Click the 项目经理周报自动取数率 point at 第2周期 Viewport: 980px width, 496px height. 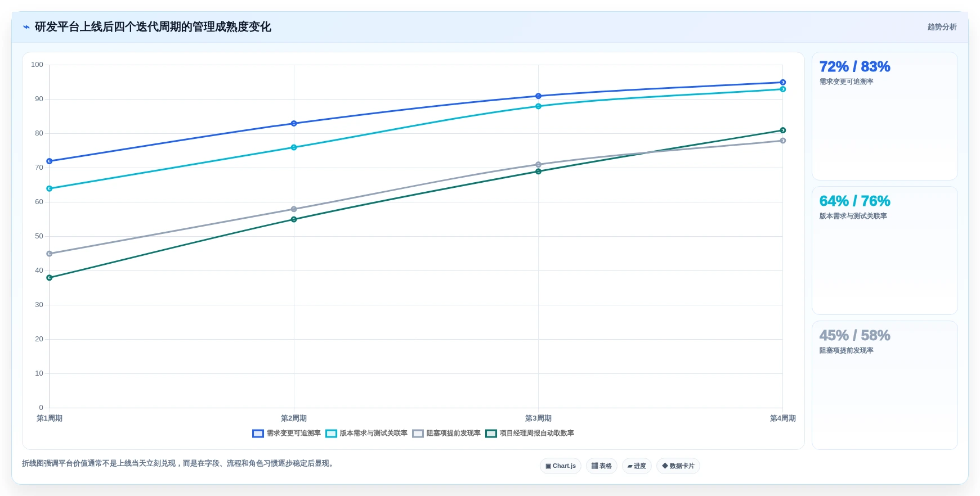click(x=294, y=220)
